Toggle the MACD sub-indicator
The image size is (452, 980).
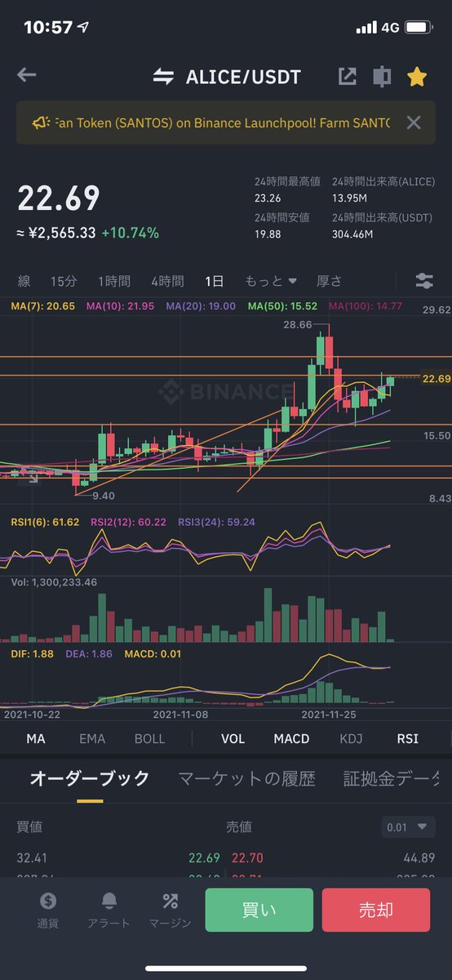pos(291,738)
